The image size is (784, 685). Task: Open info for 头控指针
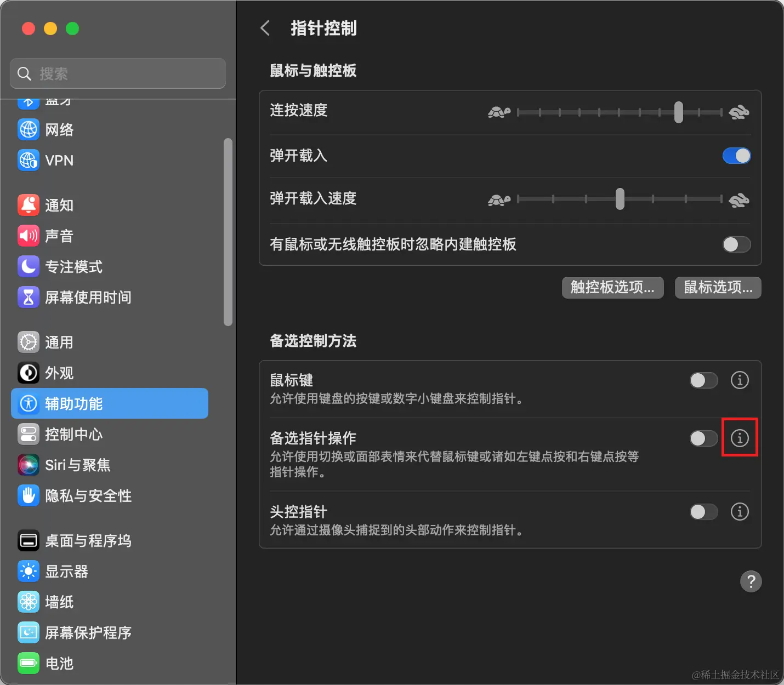(x=740, y=511)
